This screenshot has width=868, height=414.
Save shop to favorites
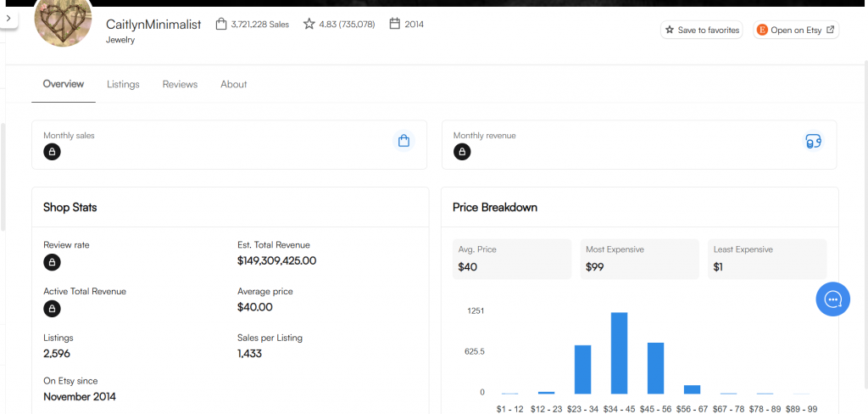701,30
